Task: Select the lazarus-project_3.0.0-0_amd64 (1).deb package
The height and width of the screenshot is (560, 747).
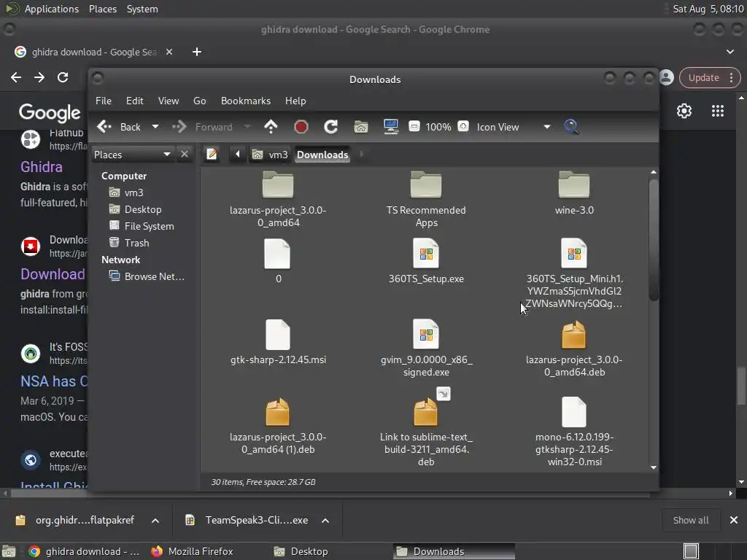Action: pos(278,426)
